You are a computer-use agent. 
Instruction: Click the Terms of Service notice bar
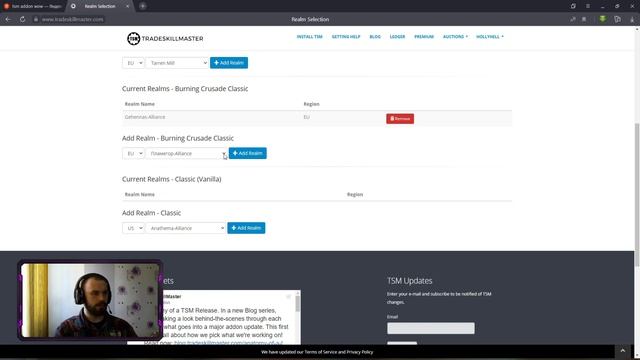pyautogui.click(x=317, y=352)
